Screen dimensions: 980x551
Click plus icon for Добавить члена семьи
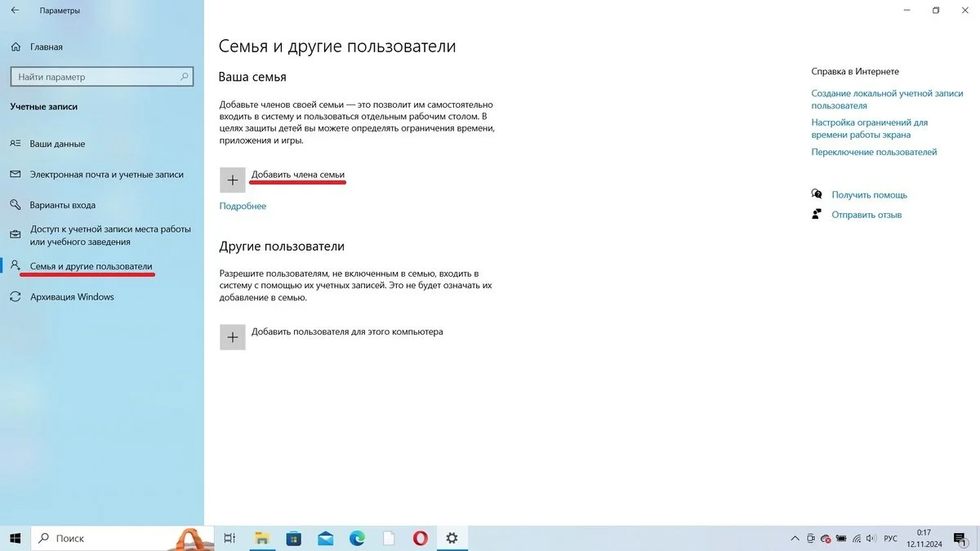233,180
